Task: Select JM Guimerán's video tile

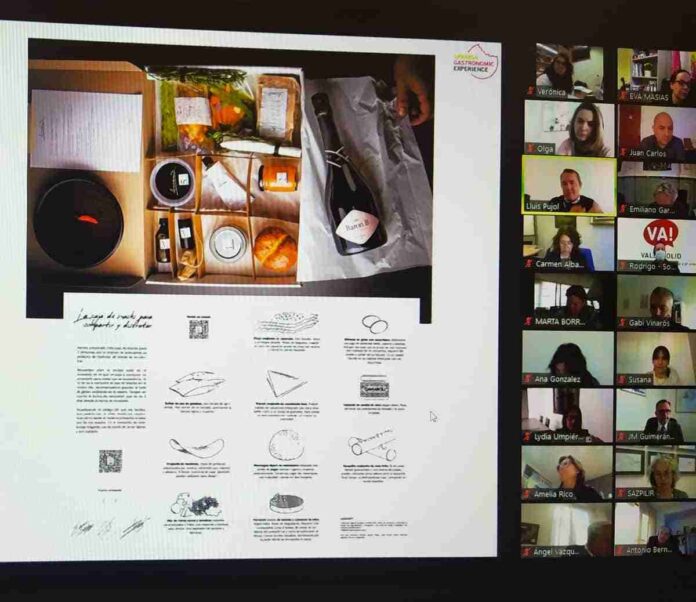Action: [x=656, y=414]
